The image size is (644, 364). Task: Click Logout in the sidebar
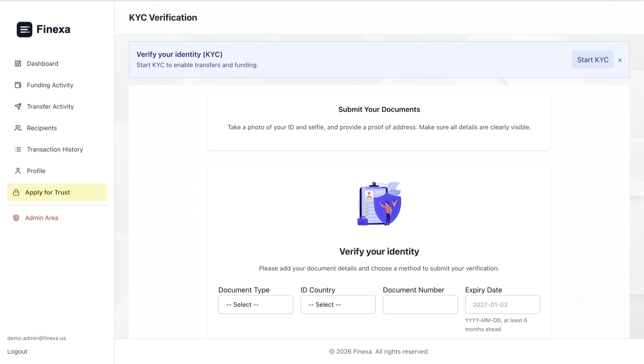(17, 352)
